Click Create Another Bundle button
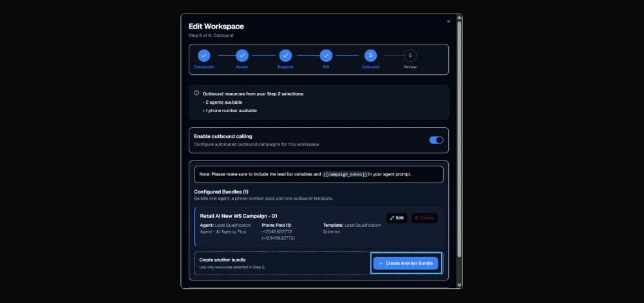Screen dimensions: 644x303 point(406,263)
